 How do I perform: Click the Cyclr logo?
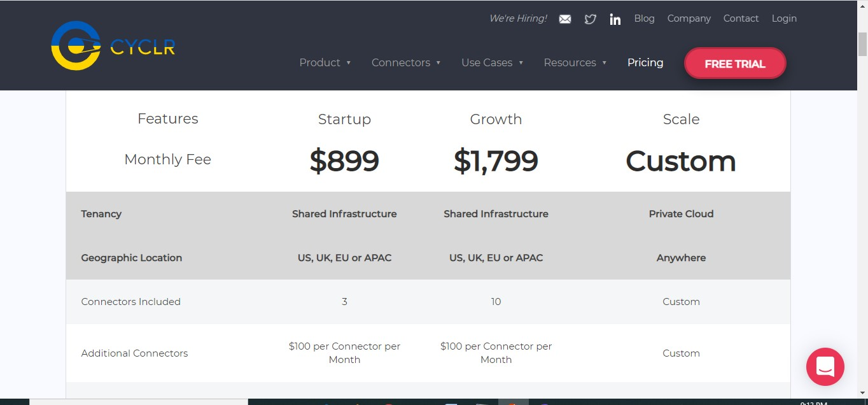tap(113, 46)
